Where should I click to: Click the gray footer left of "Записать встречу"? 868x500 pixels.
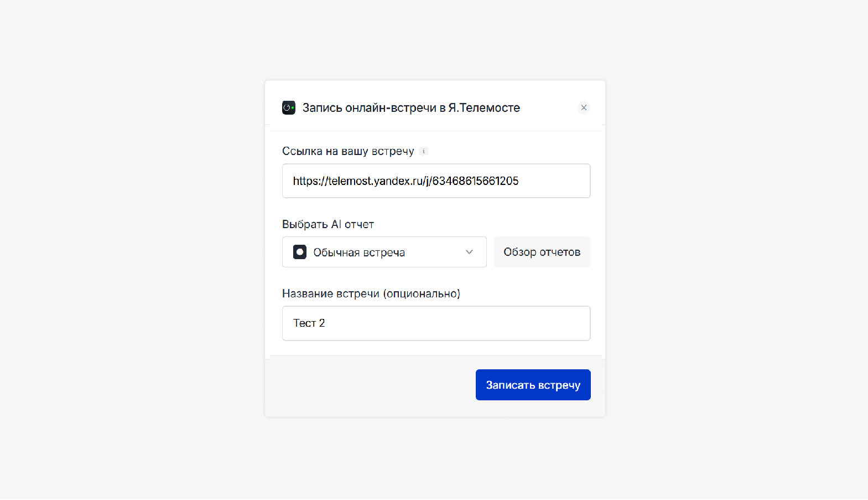pos(365,385)
